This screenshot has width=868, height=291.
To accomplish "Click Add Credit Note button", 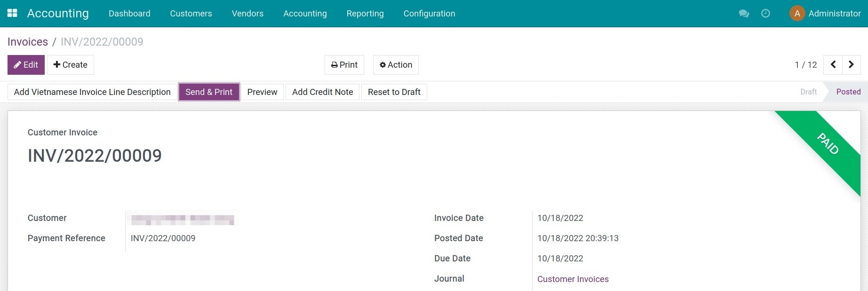I will pos(323,92).
